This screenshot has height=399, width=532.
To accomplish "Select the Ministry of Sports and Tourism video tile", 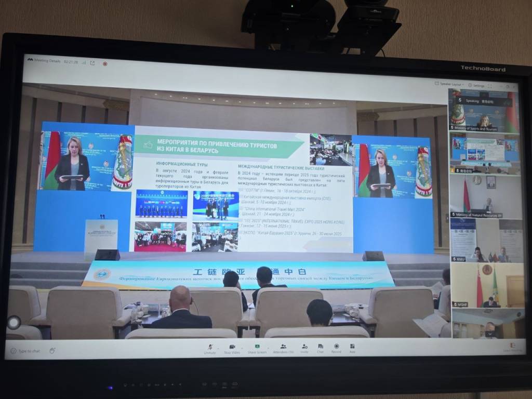I will tap(484, 110).
